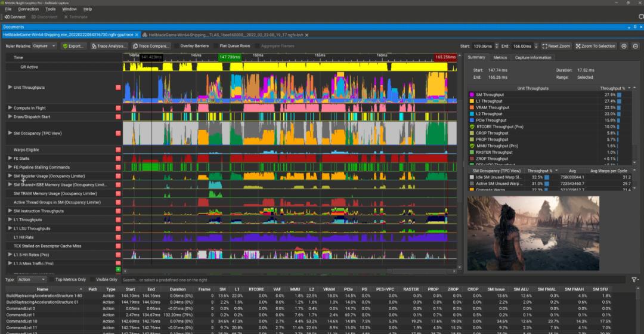Image resolution: width=644 pixels, height=334 pixels.
Task: Click the green 147.736ms timeline marker
Action: 229,57
